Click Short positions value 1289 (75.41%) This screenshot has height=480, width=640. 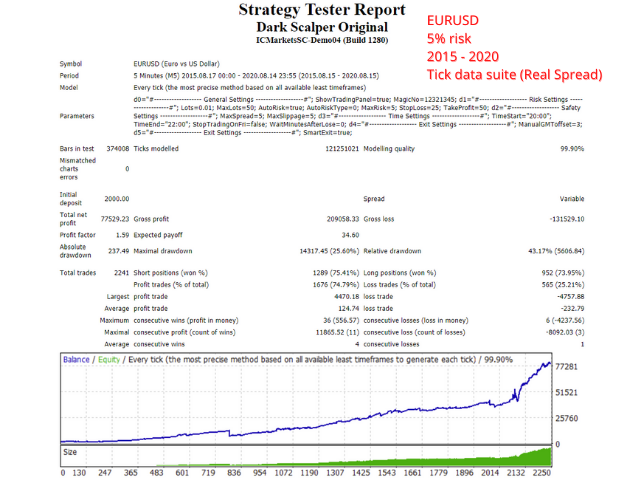click(x=336, y=273)
